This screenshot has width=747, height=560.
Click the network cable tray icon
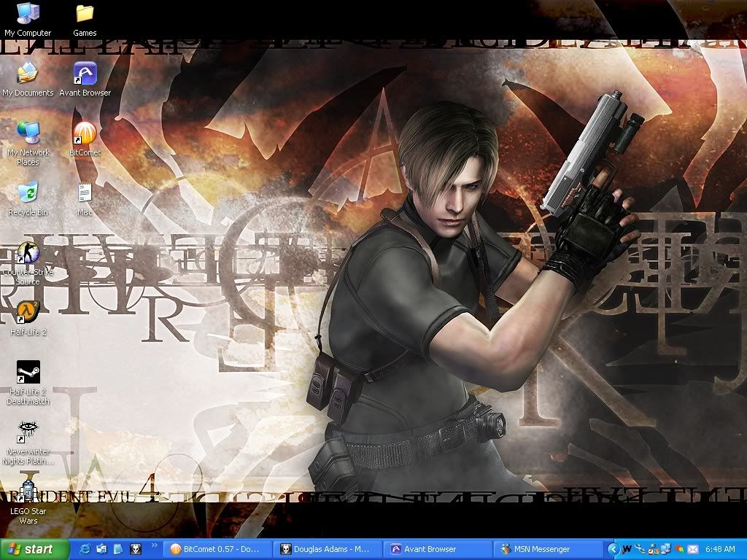pos(640,549)
